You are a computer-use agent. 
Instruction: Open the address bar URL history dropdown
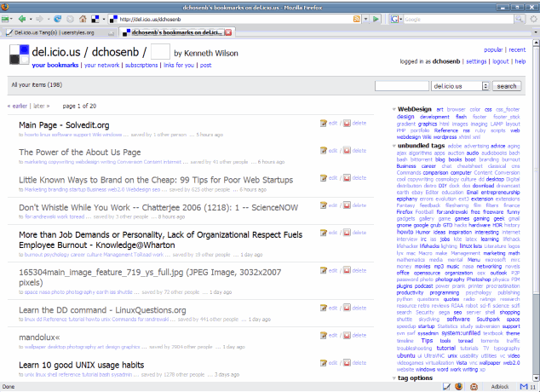[365, 19]
